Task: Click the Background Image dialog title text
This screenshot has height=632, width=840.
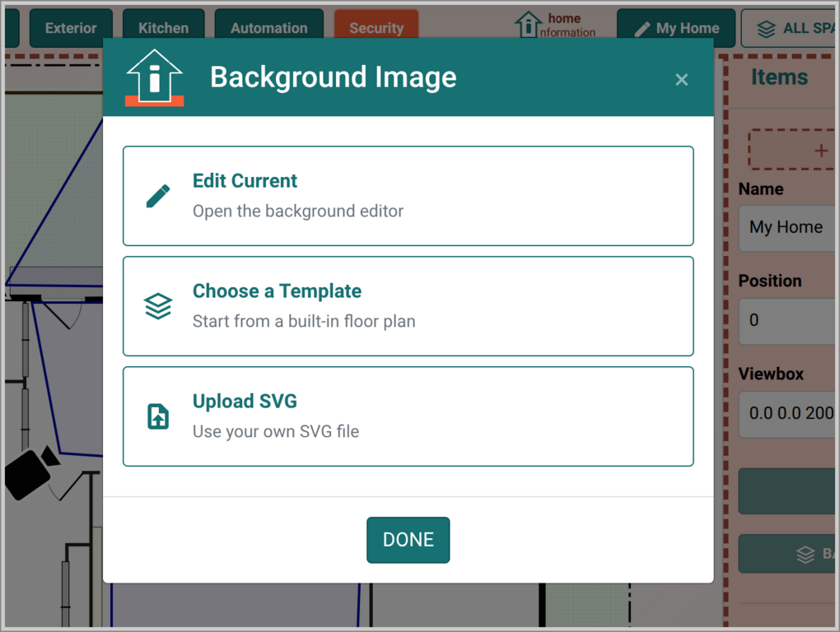Action: click(334, 77)
